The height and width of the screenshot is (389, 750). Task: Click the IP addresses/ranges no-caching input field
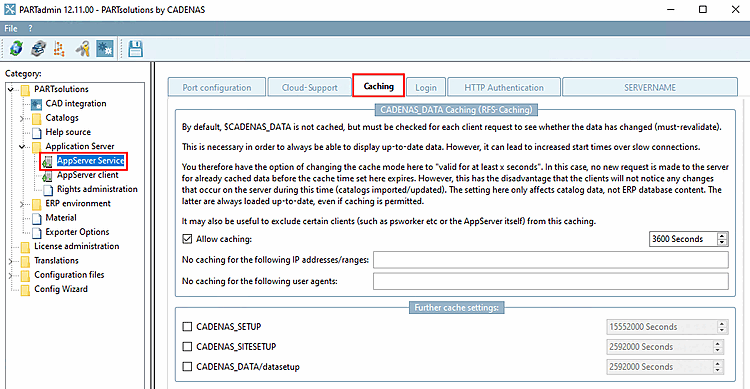[x=551, y=260]
